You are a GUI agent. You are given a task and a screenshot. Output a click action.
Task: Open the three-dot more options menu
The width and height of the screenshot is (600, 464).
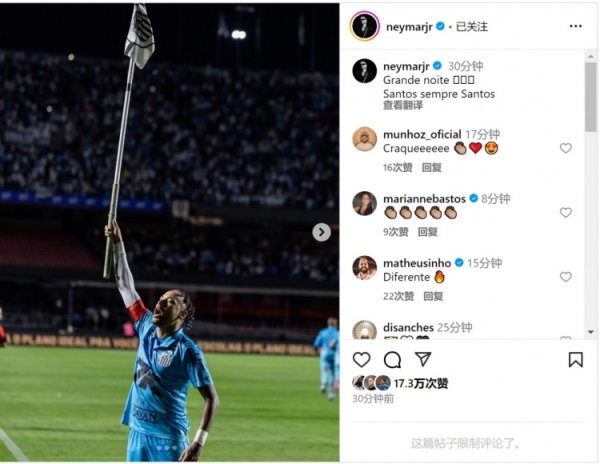(576, 26)
